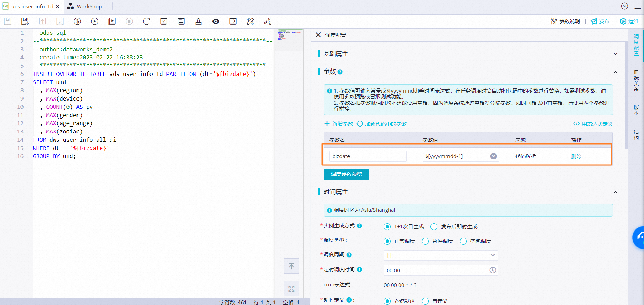644x305 pixels.
Task: Click help icon next to 实例生成方式
Action: click(x=359, y=226)
